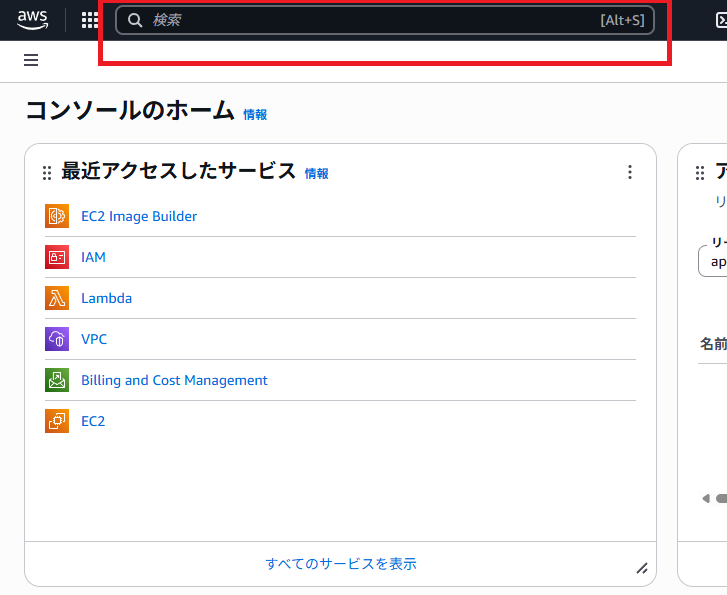Open the plain EC2 service link

pyautogui.click(x=93, y=421)
